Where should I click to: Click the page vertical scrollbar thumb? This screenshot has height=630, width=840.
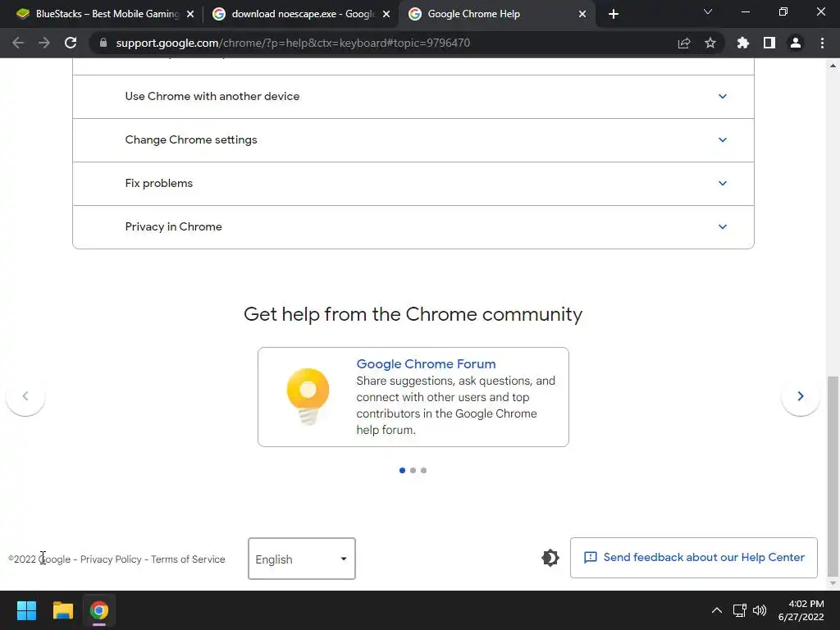click(x=833, y=475)
